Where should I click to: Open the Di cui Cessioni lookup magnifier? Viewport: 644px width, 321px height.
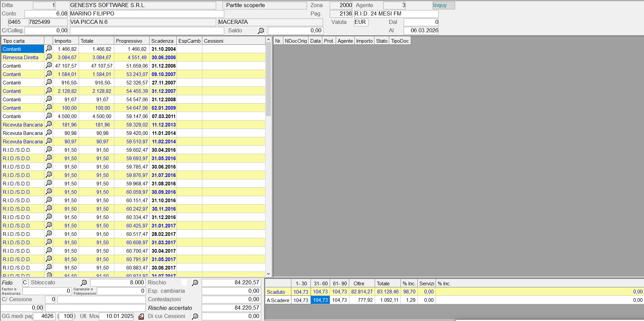click(195, 317)
